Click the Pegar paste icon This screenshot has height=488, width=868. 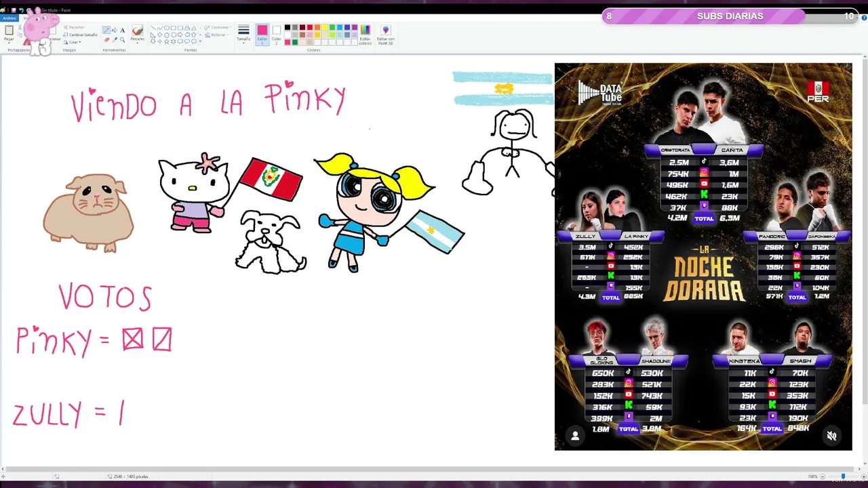coord(9,30)
